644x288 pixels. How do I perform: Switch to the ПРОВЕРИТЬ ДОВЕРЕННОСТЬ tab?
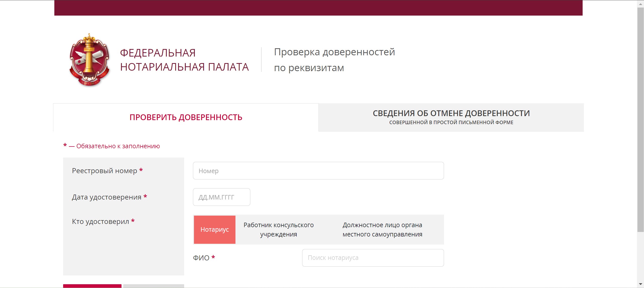click(186, 117)
